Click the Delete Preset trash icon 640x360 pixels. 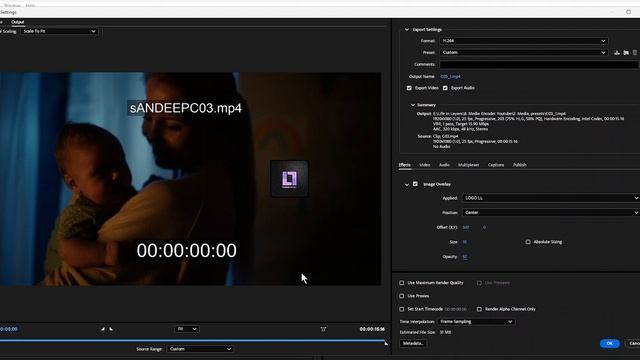tap(635, 53)
